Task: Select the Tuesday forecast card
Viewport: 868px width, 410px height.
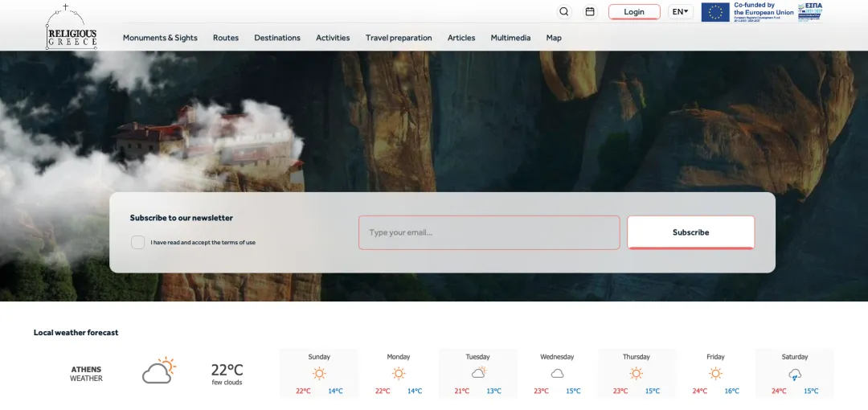Action: point(478,373)
